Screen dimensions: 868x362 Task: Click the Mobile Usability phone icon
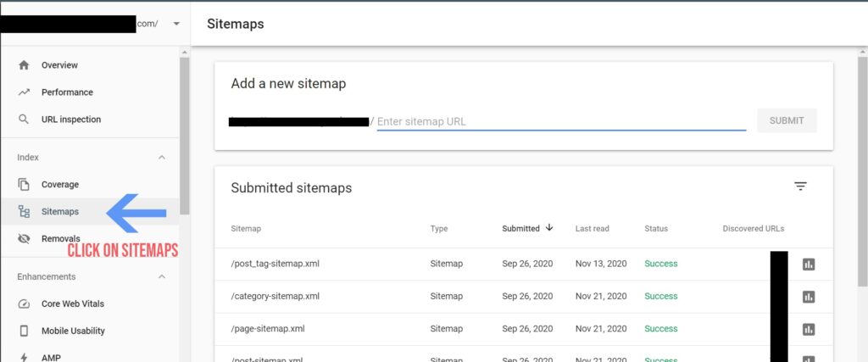point(24,331)
